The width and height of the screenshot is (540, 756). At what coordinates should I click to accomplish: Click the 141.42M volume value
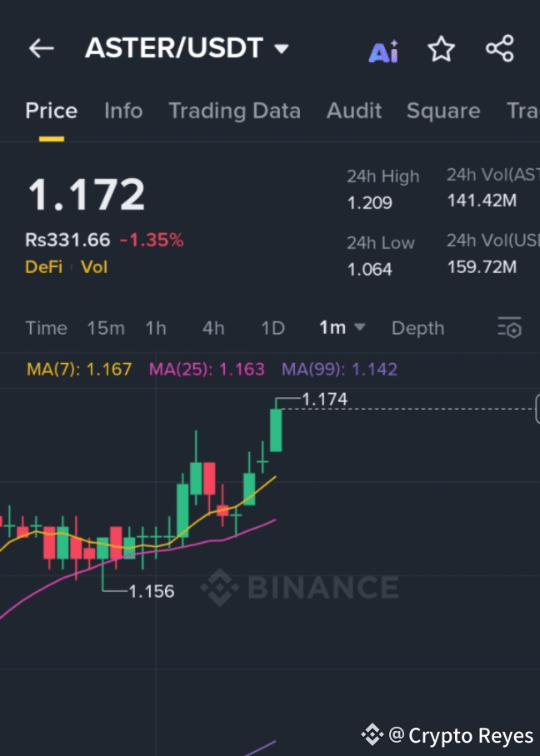[482, 200]
